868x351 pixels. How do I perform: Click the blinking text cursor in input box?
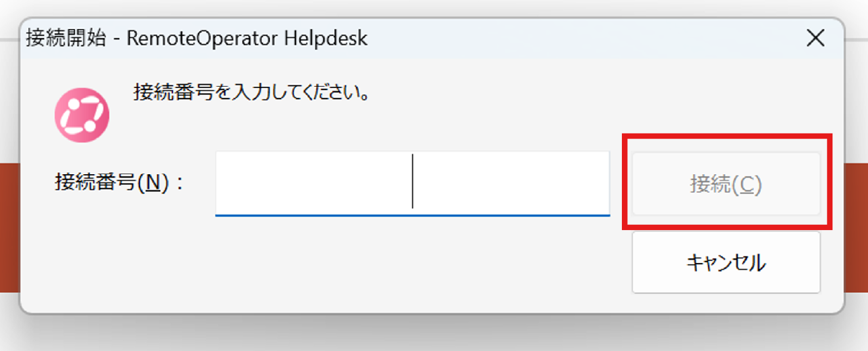click(413, 181)
